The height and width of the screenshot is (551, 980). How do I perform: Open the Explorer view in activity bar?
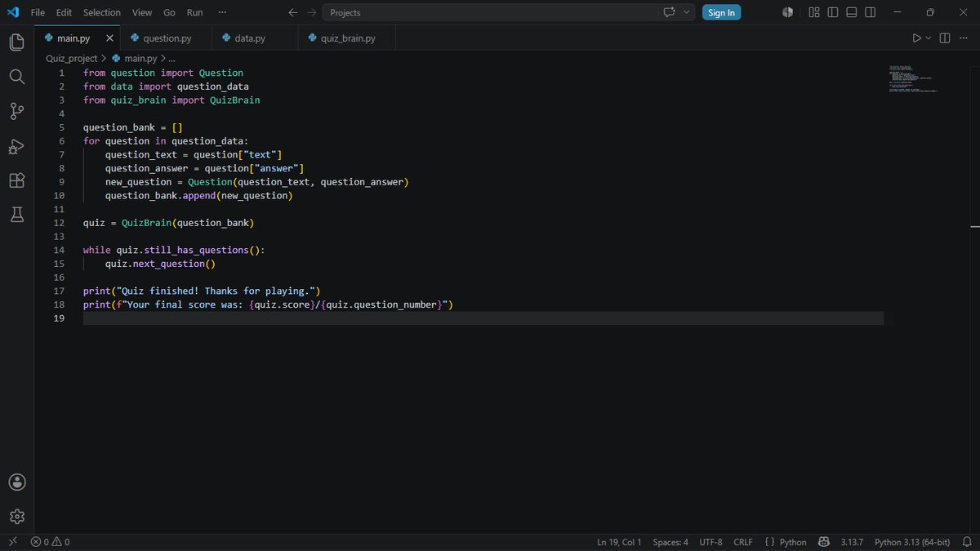coord(16,42)
